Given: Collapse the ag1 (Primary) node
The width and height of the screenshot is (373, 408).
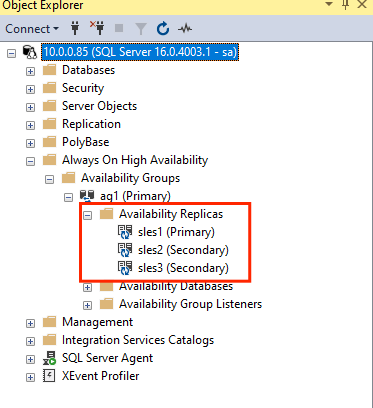Looking at the screenshot, I should coord(68,197).
